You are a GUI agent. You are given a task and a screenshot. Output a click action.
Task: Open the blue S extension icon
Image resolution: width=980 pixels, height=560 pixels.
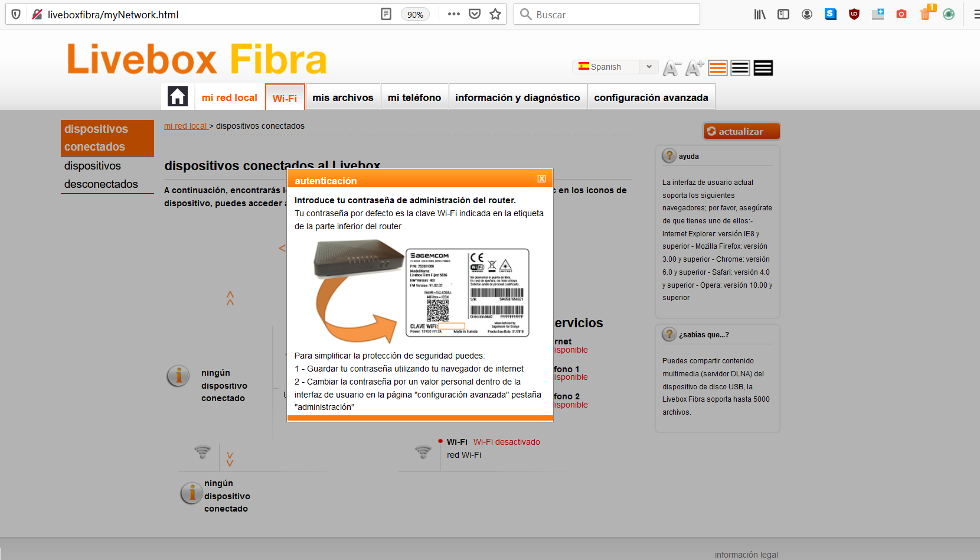tap(831, 14)
